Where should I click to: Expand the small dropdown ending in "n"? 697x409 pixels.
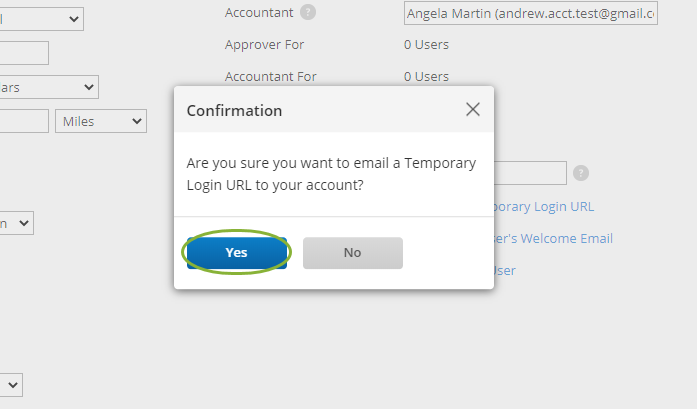coord(17,224)
